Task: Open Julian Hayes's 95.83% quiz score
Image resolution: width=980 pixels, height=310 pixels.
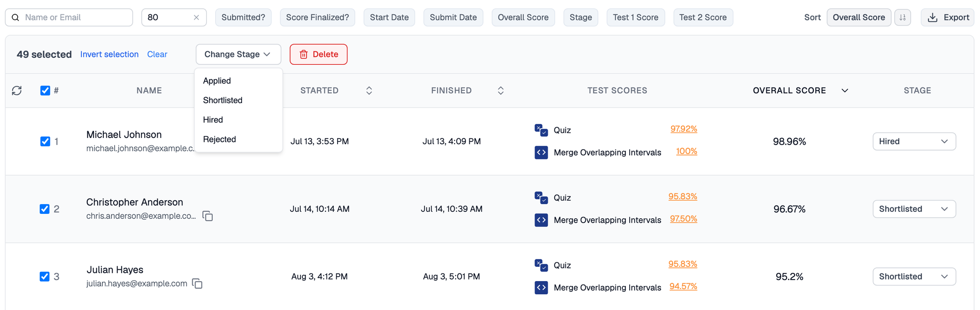Action: click(x=683, y=264)
